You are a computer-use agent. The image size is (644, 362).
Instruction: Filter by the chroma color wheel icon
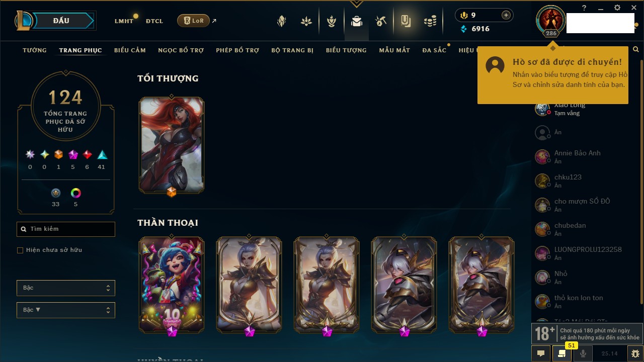pos(76,193)
